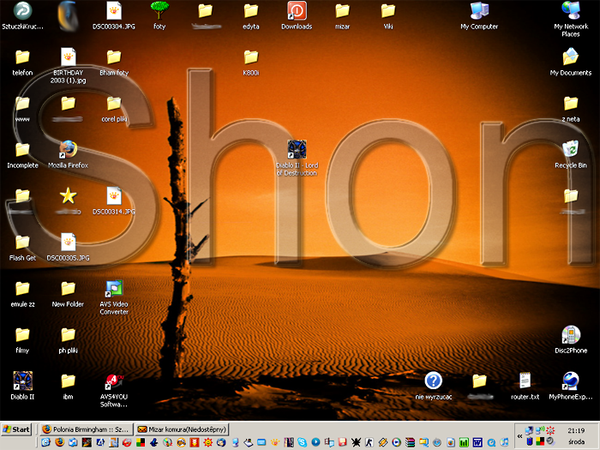This screenshot has height=450, width=600.
Task: Click the MyPhoneExplorer shortcut icon
Action: (570, 380)
